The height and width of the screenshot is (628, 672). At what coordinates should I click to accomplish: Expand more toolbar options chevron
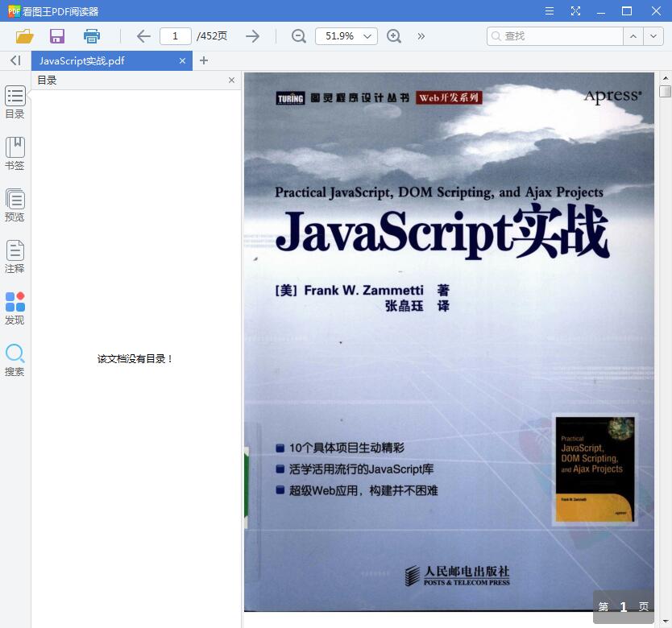point(421,36)
